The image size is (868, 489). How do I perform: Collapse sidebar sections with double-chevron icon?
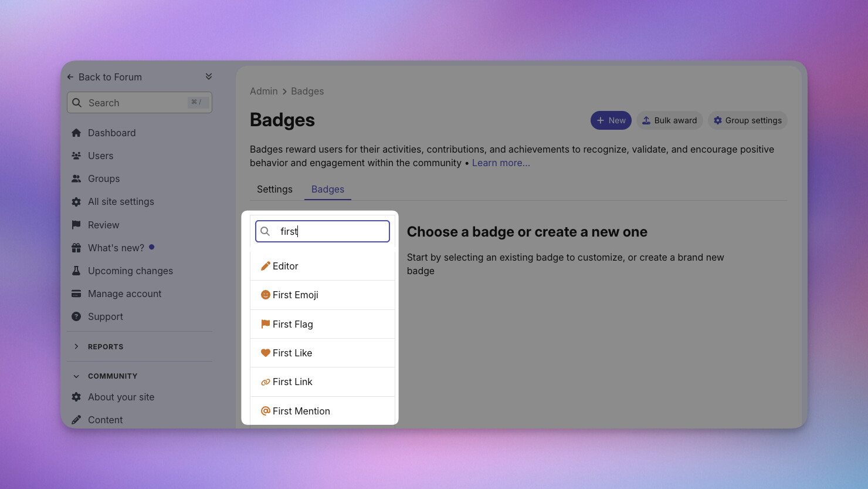[209, 76]
